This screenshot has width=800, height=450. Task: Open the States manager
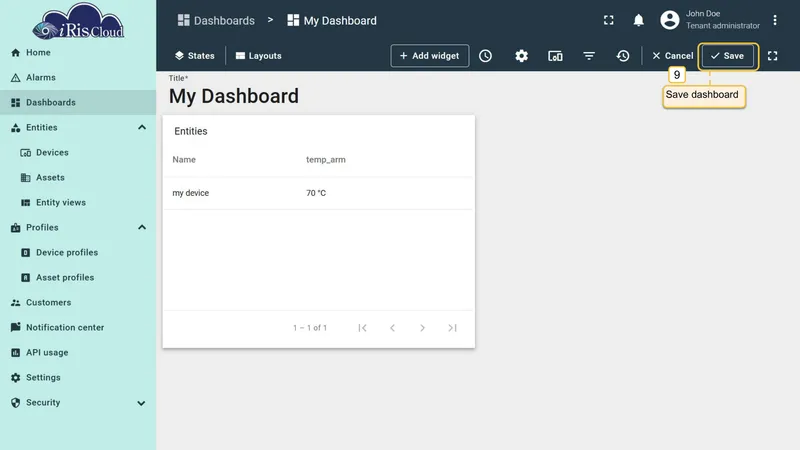194,56
